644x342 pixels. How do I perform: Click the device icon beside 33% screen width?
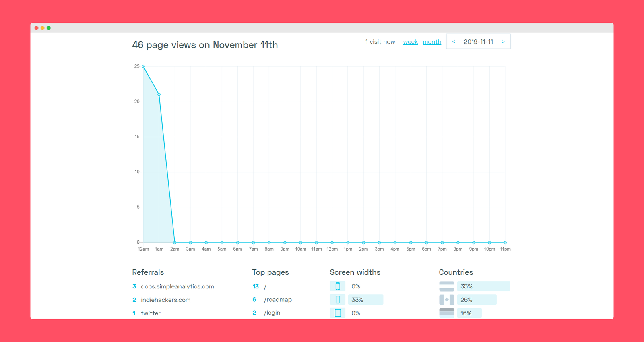click(x=338, y=300)
